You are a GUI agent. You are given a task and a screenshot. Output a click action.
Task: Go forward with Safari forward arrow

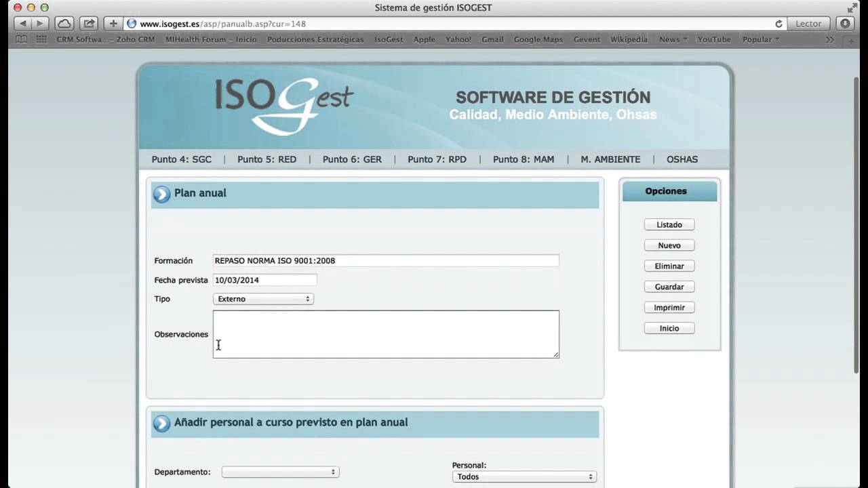[x=39, y=24]
